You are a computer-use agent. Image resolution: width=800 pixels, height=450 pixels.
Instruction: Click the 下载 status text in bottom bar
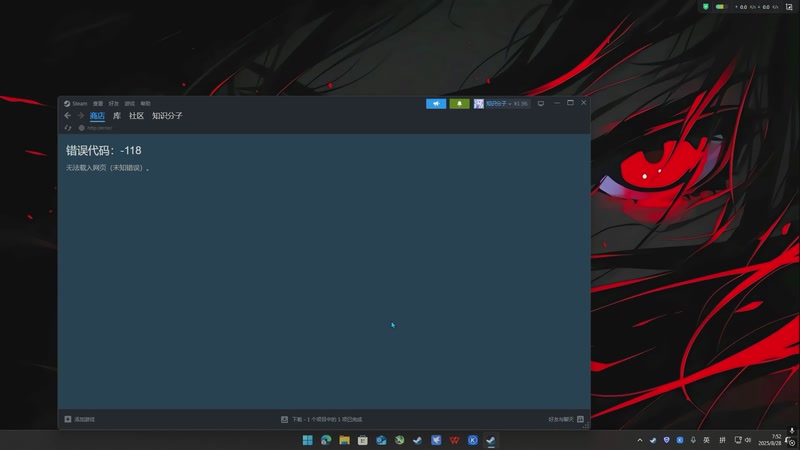(x=327, y=419)
